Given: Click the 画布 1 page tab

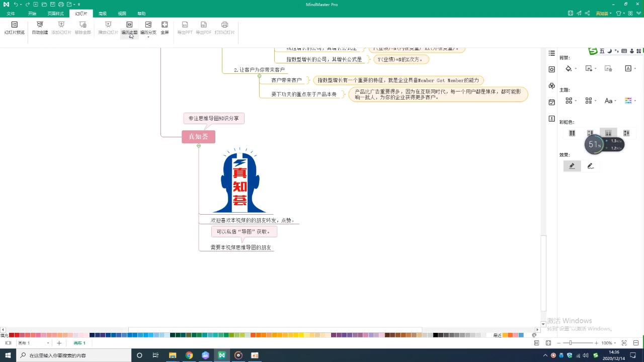Looking at the screenshot, I should pos(79,343).
